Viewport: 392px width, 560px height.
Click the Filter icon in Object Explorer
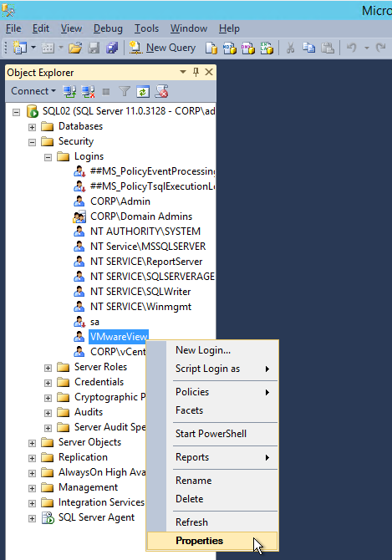click(x=125, y=92)
